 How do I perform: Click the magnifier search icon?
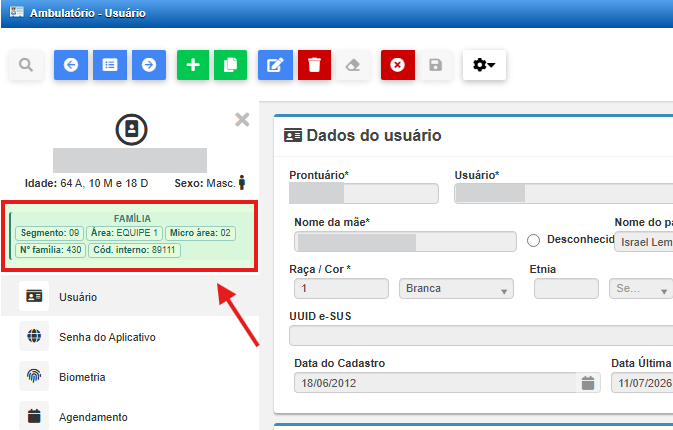(x=26, y=65)
